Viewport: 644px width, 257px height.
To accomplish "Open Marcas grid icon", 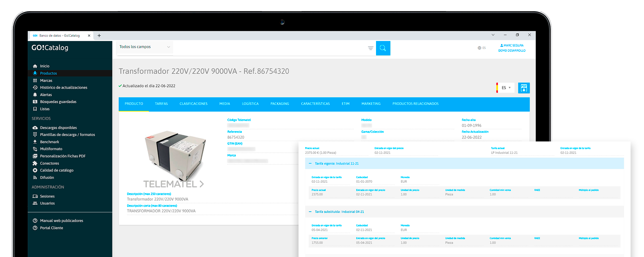I will coord(35,81).
